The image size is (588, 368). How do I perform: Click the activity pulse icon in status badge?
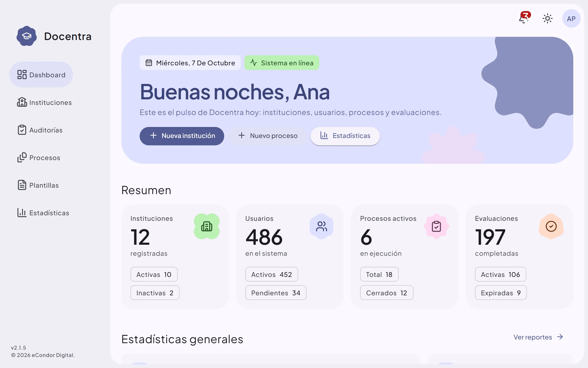point(253,63)
